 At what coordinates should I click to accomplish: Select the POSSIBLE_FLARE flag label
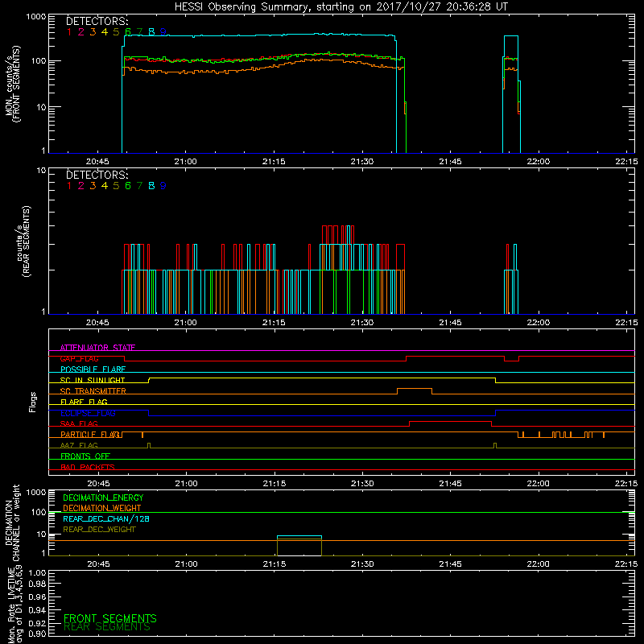coord(93,369)
